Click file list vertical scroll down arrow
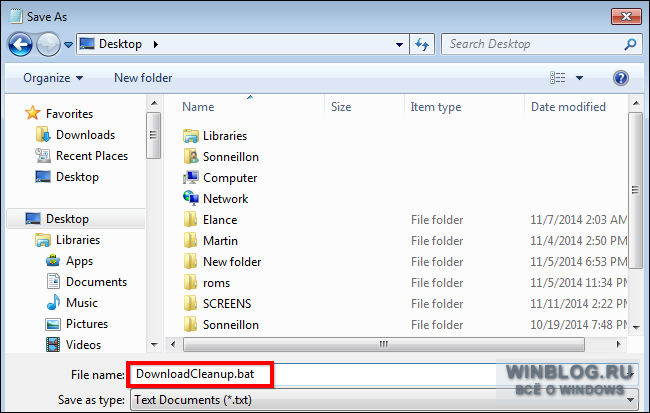The image size is (650, 413). (636, 328)
